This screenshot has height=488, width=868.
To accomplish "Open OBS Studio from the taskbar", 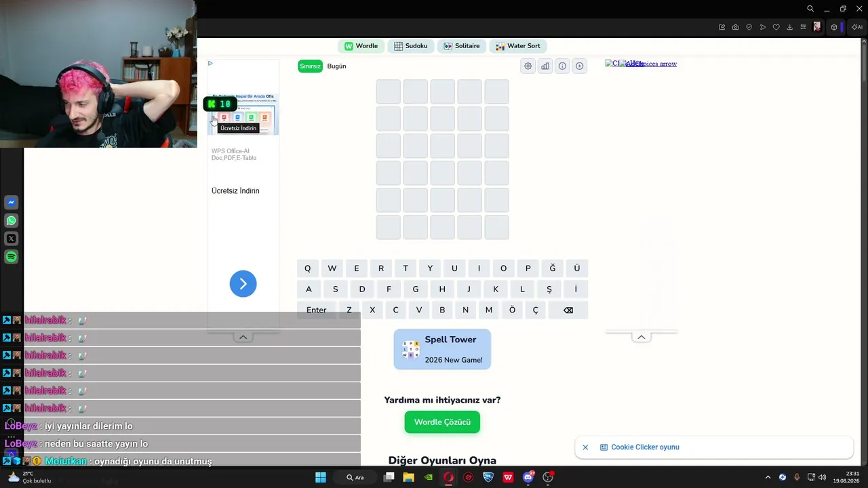I will [x=548, y=477].
